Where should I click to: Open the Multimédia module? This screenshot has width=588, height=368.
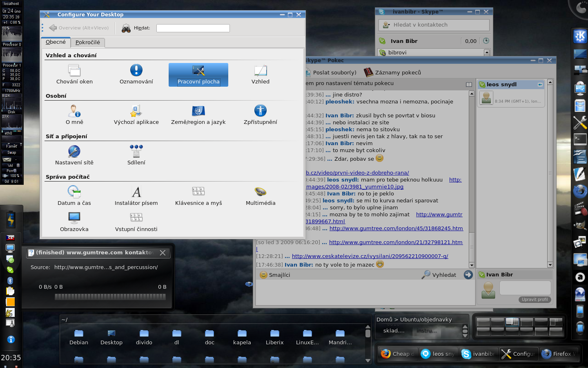pyautogui.click(x=261, y=196)
